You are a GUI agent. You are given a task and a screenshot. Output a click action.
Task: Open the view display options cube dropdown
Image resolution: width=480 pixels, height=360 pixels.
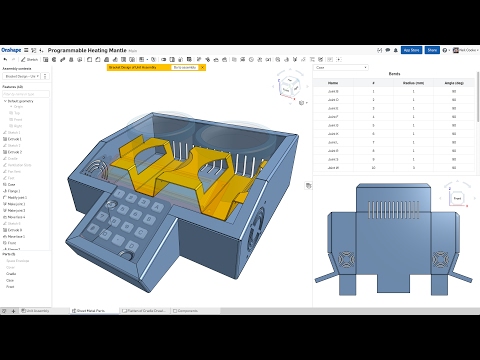pyautogui.click(x=303, y=103)
